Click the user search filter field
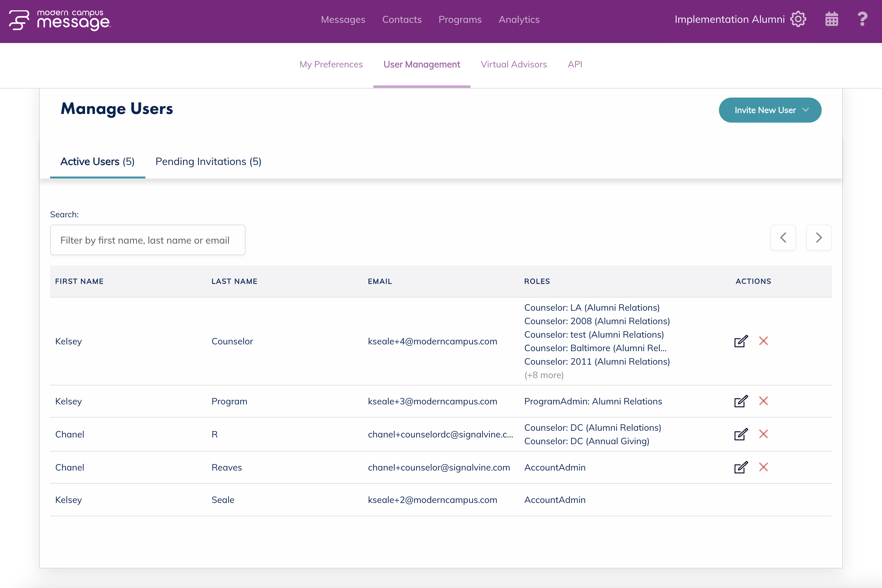Viewport: 882px width, 588px height. coord(147,240)
